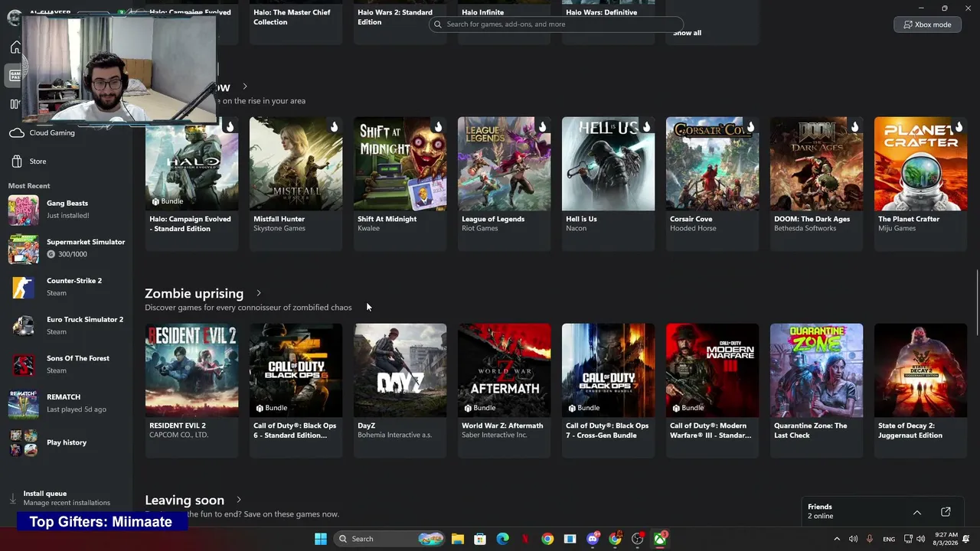Image resolution: width=980 pixels, height=551 pixels.
Task: Open League of Legends cover art
Action: pyautogui.click(x=504, y=164)
